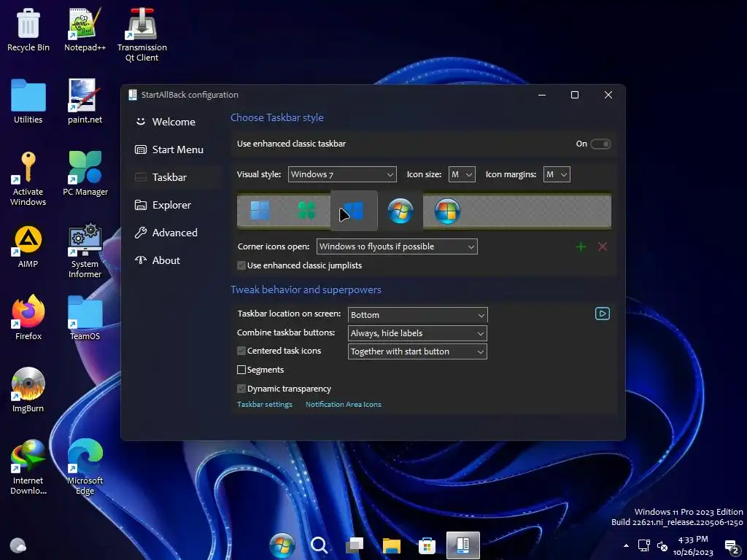This screenshot has width=747, height=560.
Task: Select the Windows 10 flat logo orb
Action: 354,211
